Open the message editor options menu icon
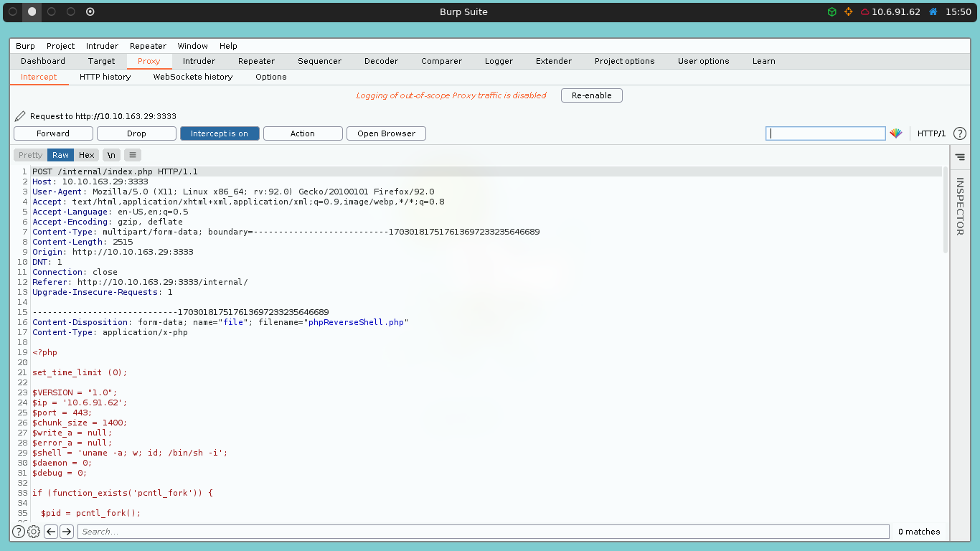980x551 pixels. click(x=133, y=155)
